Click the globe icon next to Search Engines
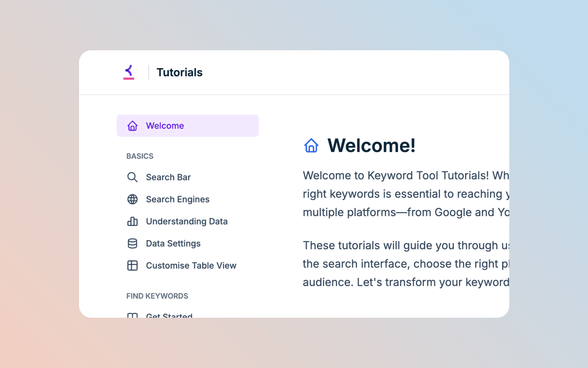Screen dimensions: 588x368 tap(132, 199)
